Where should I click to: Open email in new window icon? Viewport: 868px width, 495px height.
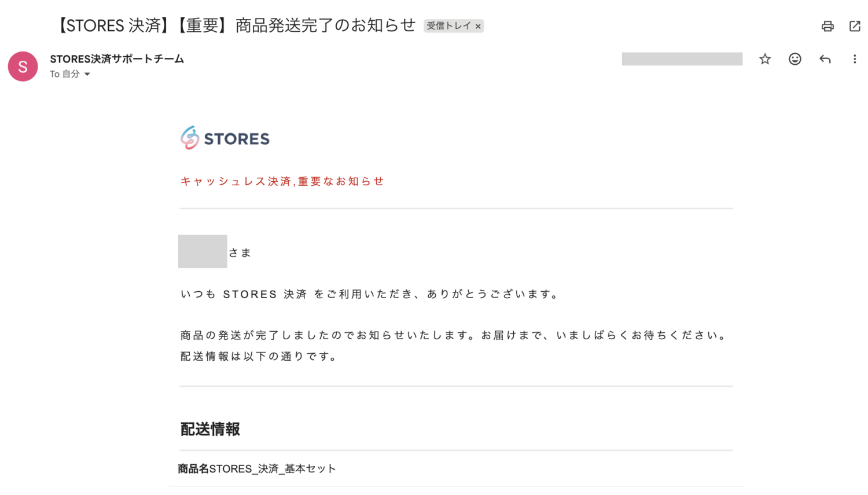point(855,26)
